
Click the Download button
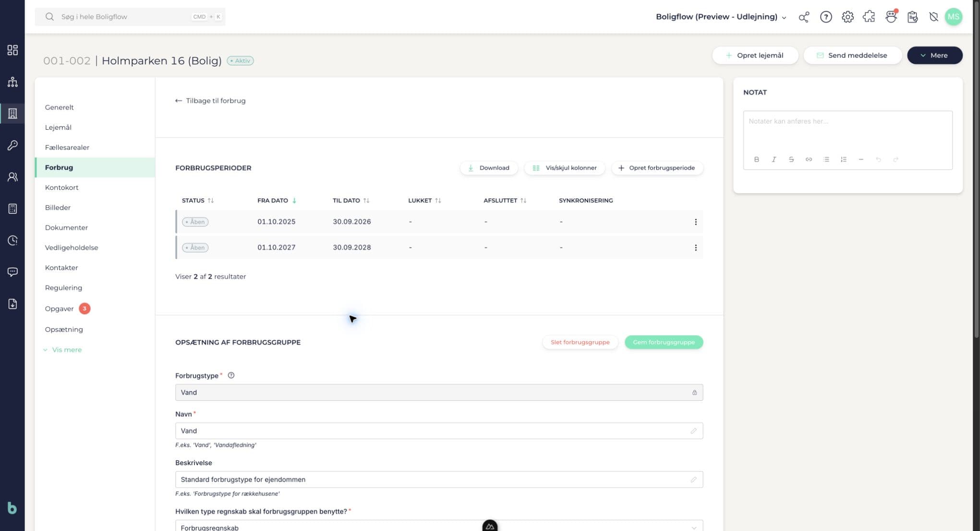point(489,168)
